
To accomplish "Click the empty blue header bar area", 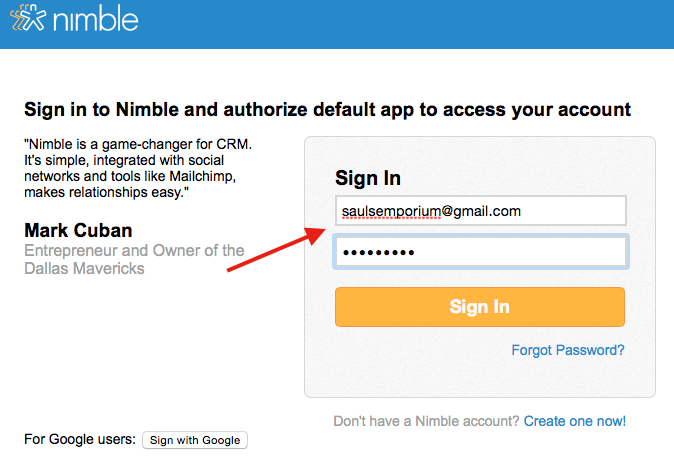I will pyautogui.click(x=404, y=24).
